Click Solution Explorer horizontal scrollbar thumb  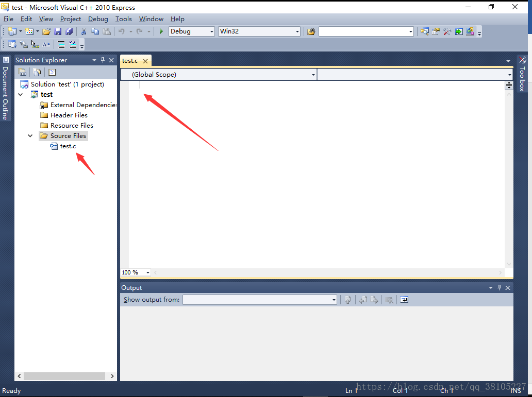coord(64,376)
